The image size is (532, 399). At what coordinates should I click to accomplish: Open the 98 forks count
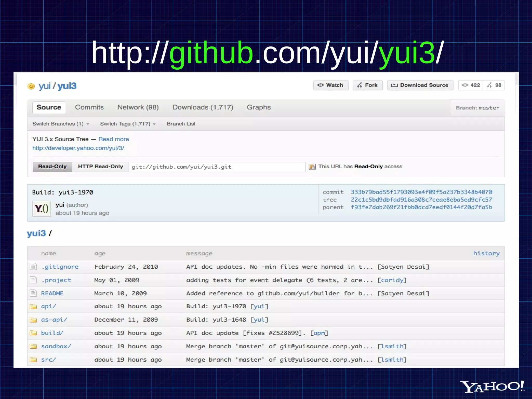click(x=494, y=85)
